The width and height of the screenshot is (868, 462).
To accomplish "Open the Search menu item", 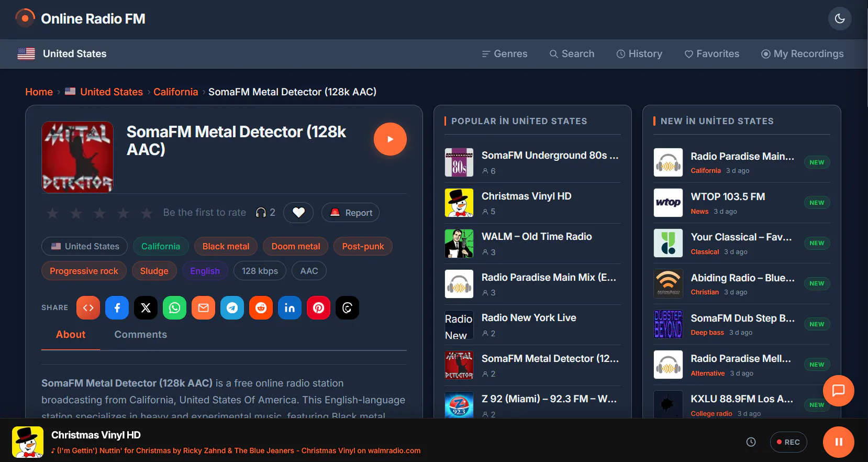I will pos(572,54).
